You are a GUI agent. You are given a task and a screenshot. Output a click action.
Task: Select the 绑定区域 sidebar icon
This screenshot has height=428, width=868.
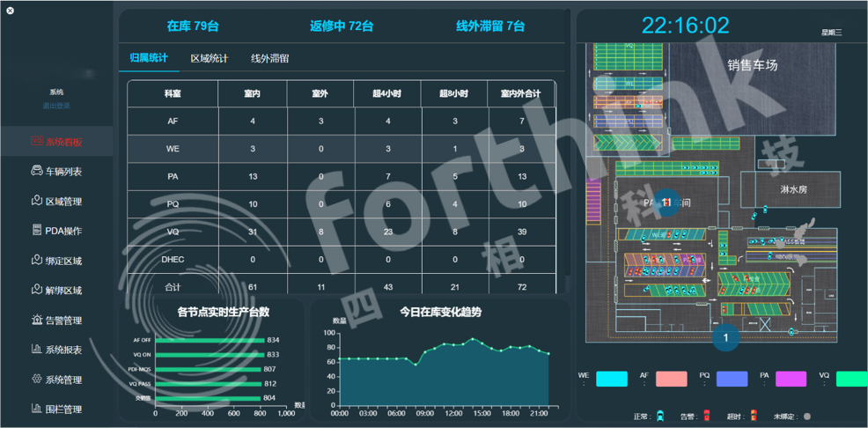click(37, 261)
